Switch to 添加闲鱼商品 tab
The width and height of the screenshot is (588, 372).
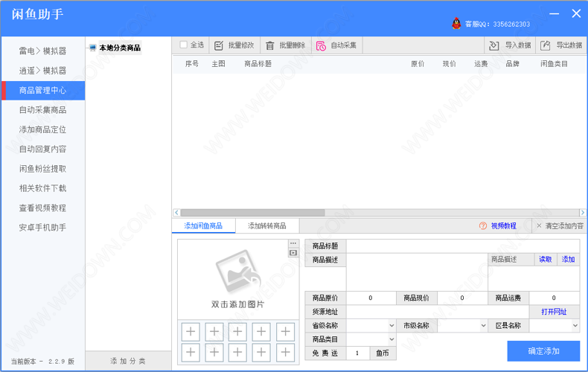204,225
